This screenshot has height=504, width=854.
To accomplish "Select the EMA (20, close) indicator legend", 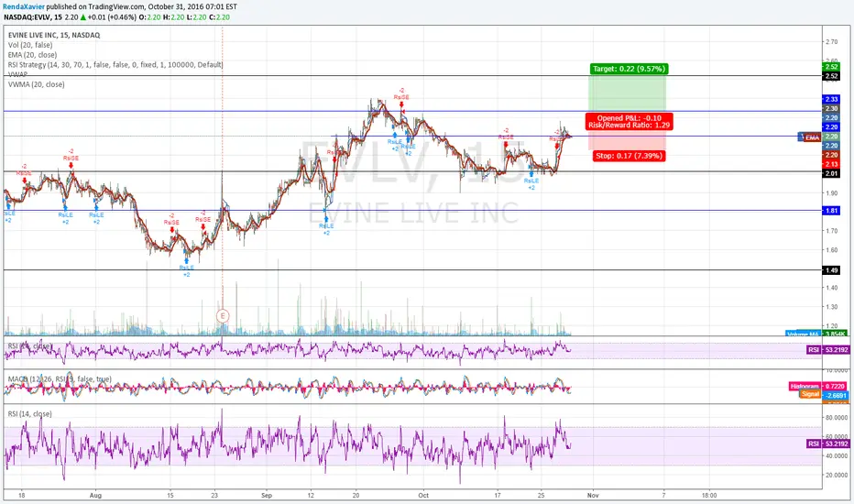I will 32,54.
